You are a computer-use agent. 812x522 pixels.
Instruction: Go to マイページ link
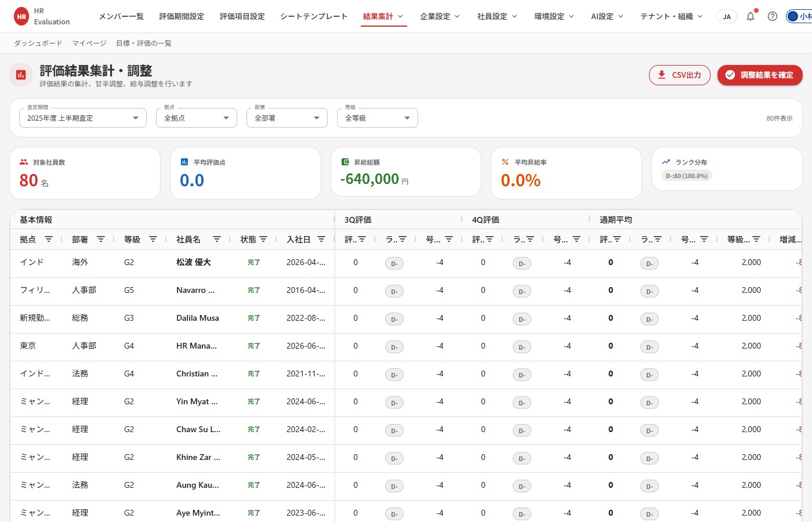pos(89,43)
